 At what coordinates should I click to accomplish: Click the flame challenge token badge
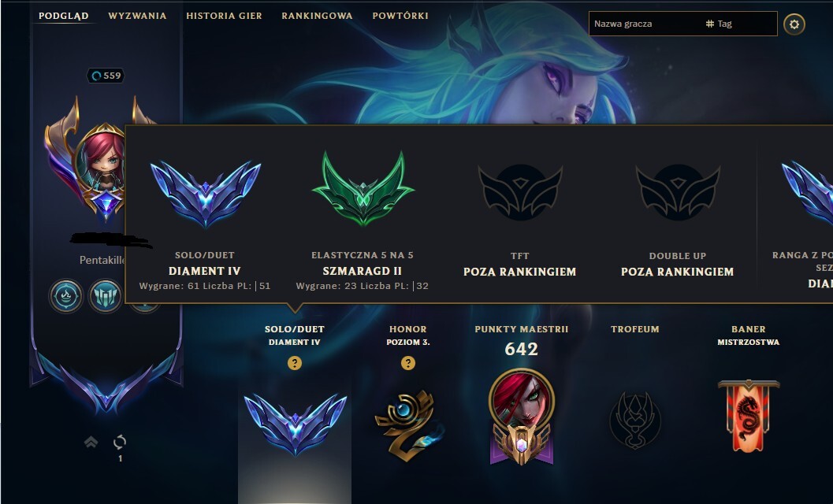[x=66, y=296]
